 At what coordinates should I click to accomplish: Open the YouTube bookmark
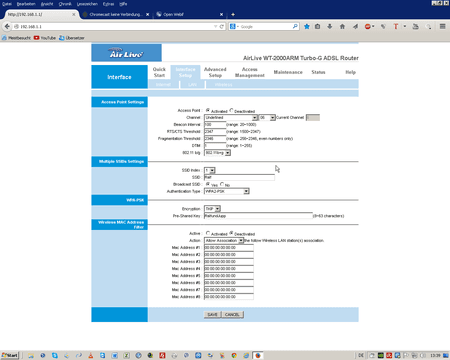(x=45, y=38)
